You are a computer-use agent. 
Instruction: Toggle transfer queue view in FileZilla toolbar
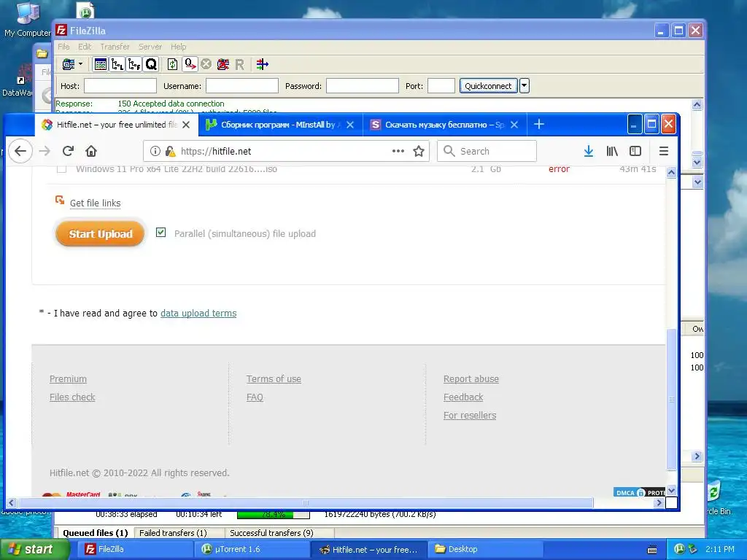[151, 64]
